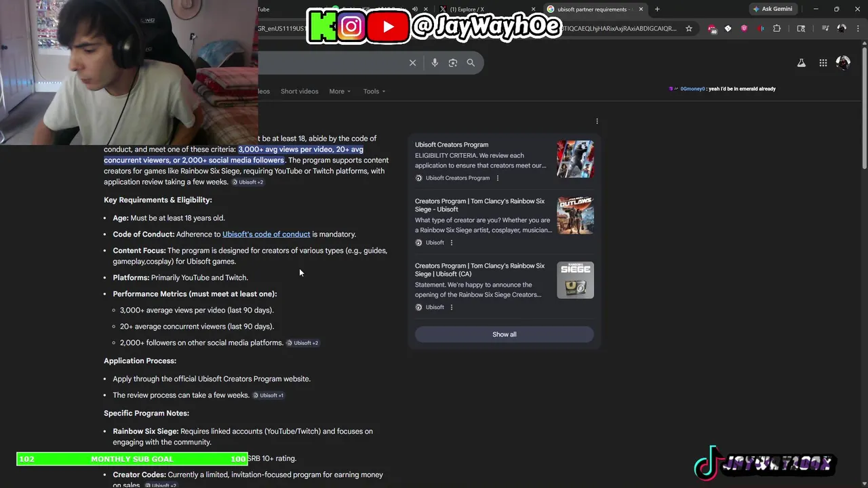
Task: Click Ubisoft +1 citation chip
Action: tap(269, 395)
